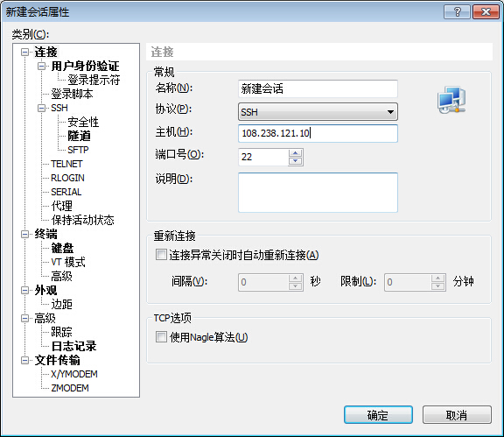Close the 新建会话属性 dialog
The width and height of the screenshot is (504, 437).
(x=486, y=12)
